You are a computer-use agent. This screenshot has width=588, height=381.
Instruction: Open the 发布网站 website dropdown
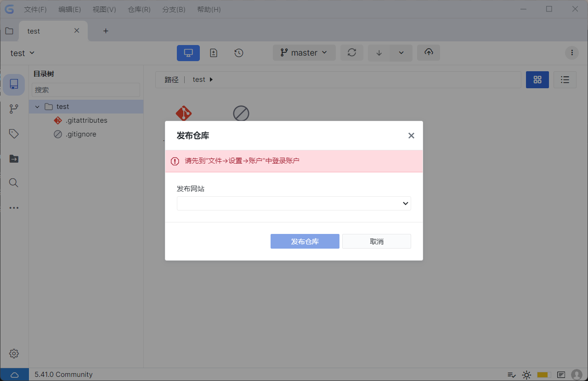294,203
